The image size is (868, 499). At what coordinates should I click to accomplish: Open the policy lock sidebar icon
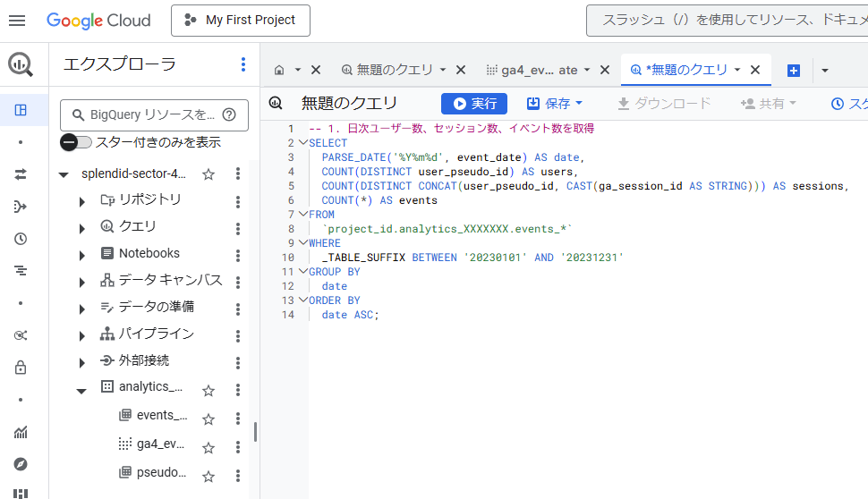coord(21,368)
